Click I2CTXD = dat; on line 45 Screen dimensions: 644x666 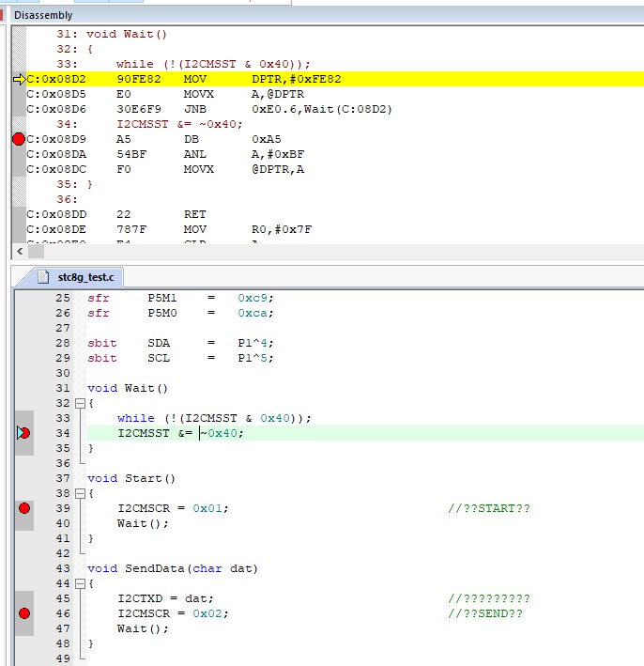pyautogui.click(x=165, y=598)
